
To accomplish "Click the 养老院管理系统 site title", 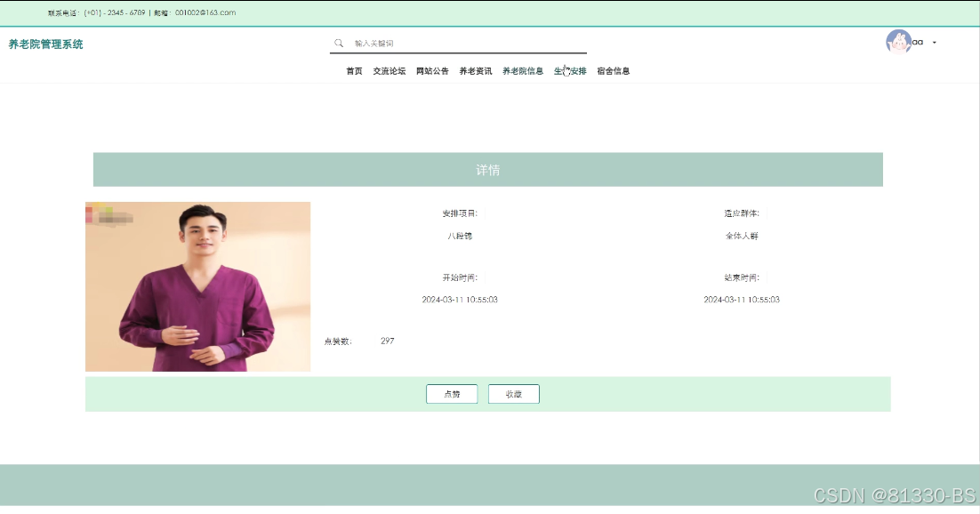I will coord(45,44).
